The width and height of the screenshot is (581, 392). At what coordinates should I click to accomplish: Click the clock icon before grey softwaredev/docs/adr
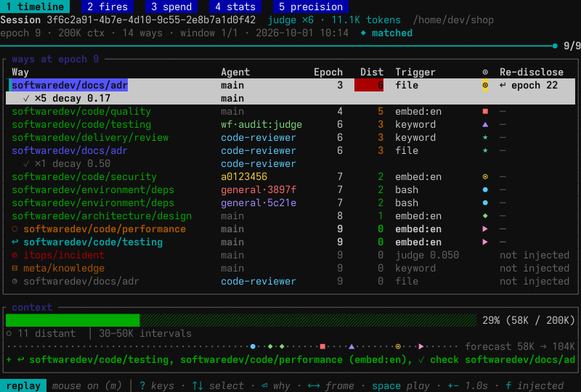(15, 281)
